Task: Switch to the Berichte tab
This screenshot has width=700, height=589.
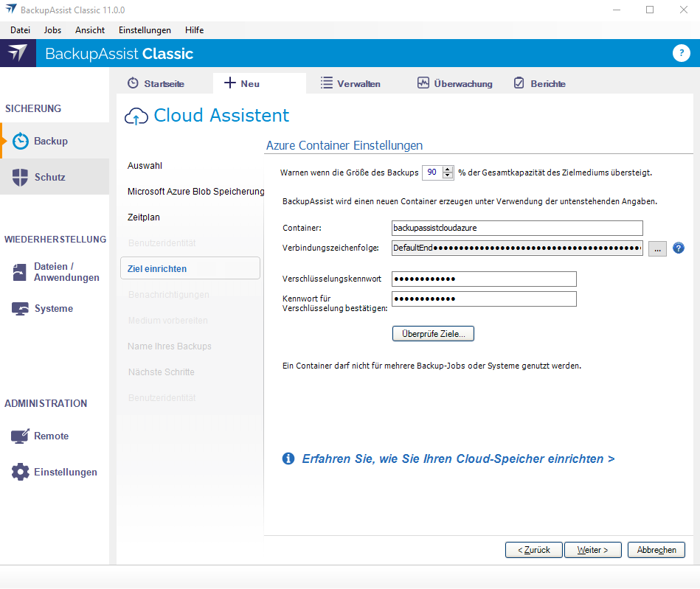Action: [x=539, y=83]
